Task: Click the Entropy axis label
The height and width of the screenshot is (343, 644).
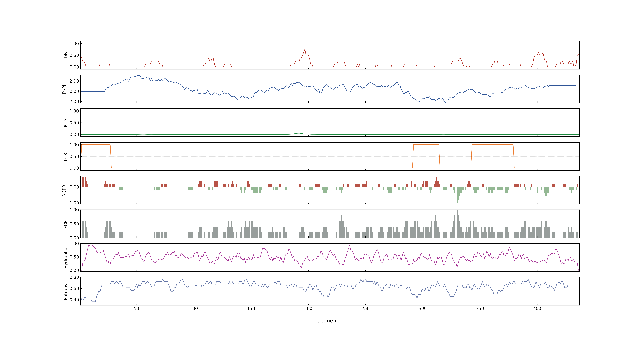Action: click(x=66, y=292)
